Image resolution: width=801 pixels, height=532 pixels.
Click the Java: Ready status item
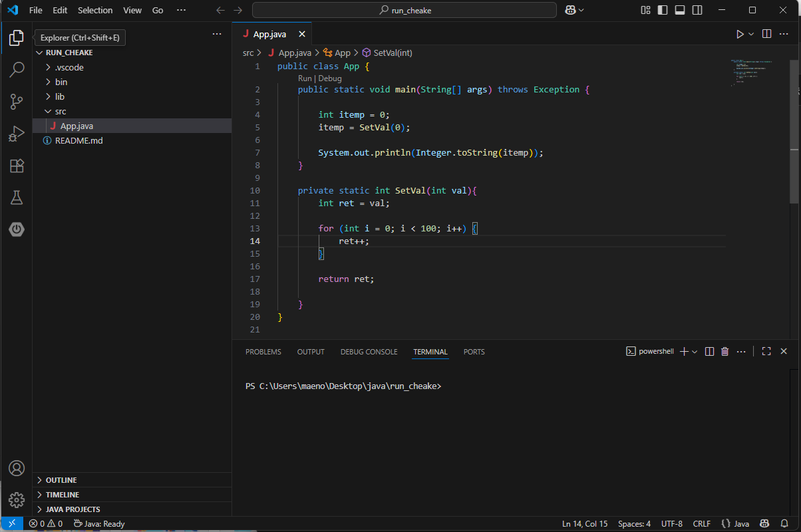point(98,524)
